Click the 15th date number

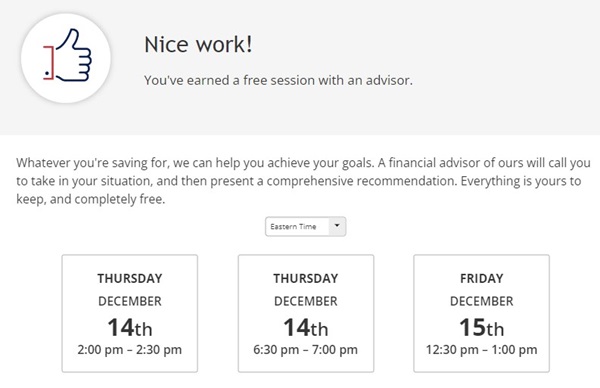tap(481, 328)
